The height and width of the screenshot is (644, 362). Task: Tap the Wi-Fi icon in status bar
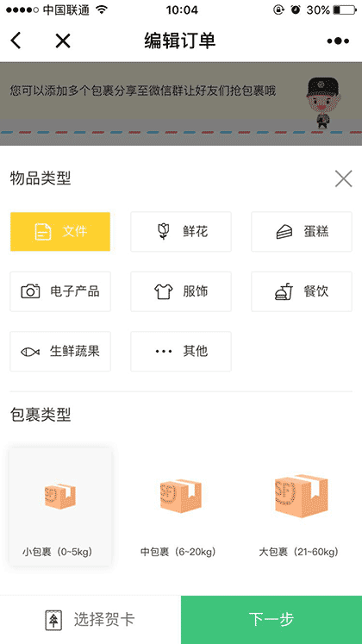click(101, 9)
